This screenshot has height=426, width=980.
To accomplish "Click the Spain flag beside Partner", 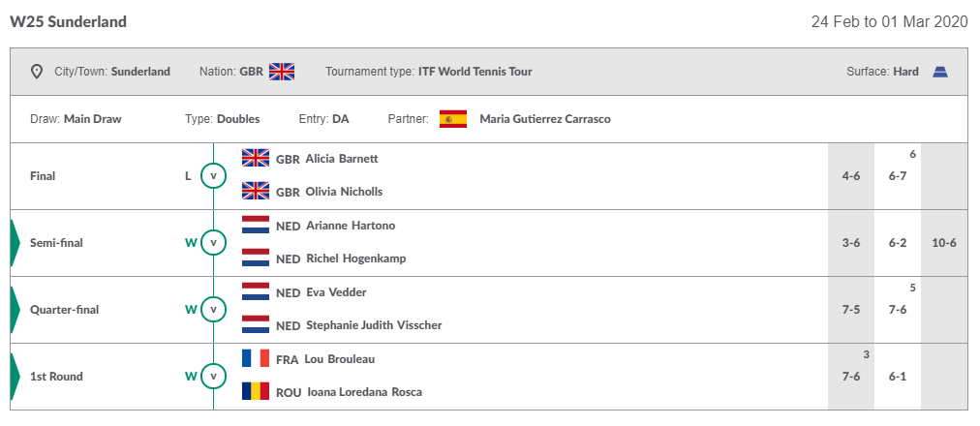I will coord(453,119).
